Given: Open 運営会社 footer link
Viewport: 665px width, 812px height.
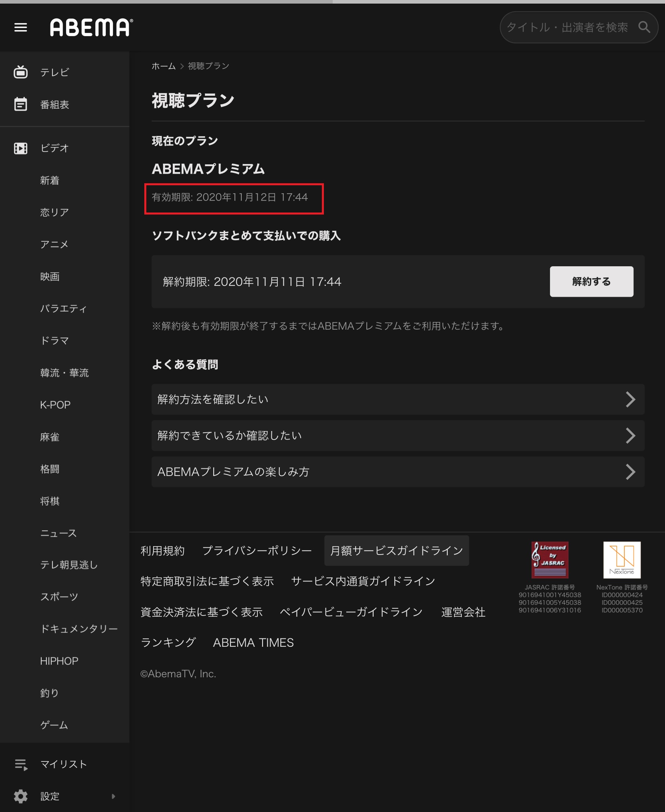Looking at the screenshot, I should [463, 612].
